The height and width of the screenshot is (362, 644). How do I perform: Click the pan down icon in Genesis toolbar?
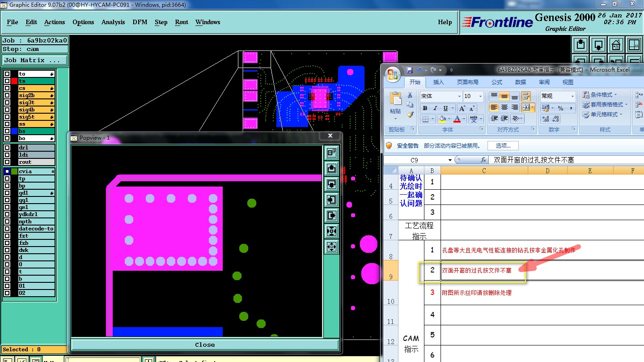pyautogui.click(x=598, y=45)
